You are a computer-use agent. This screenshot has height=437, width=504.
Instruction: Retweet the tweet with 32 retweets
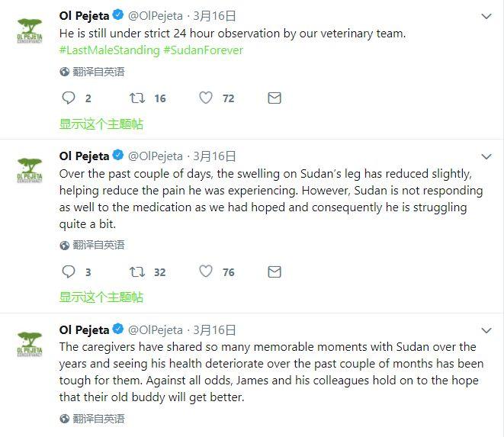tap(137, 272)
